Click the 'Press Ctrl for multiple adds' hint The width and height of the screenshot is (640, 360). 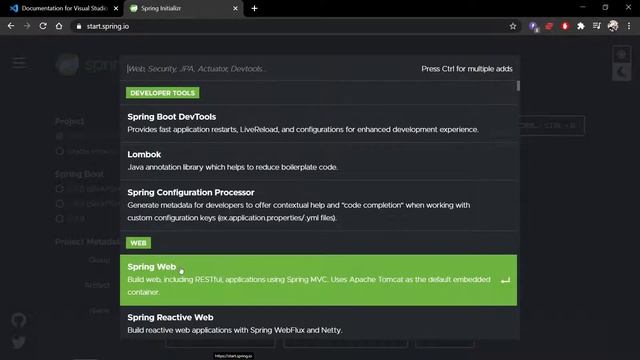click(467, 69)
